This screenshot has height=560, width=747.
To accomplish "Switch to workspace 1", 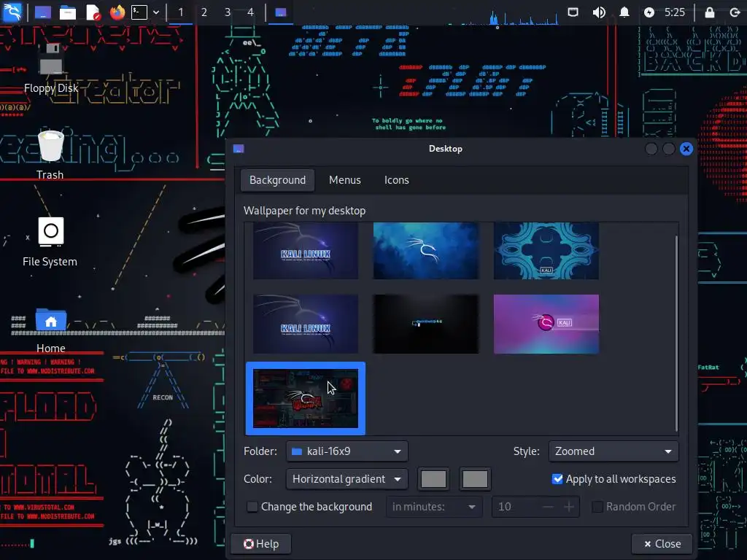I will tap(181, 12).
